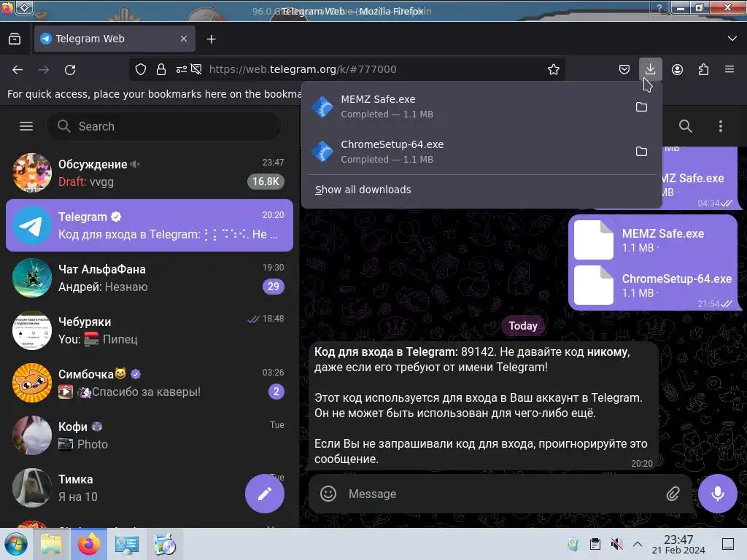747x560 pixels.
Task: Go back one page
Action: [x=18, y=69]
